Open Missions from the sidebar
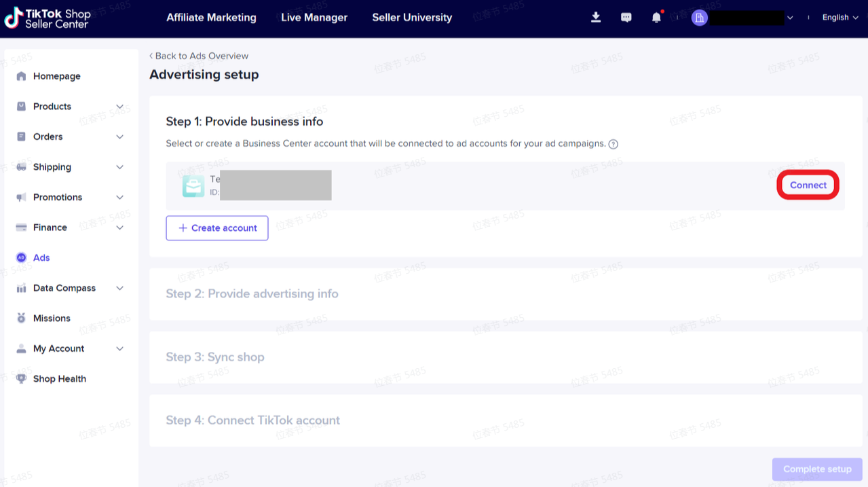The height and width of the screenshot is (487, 868). pos(52,319)
